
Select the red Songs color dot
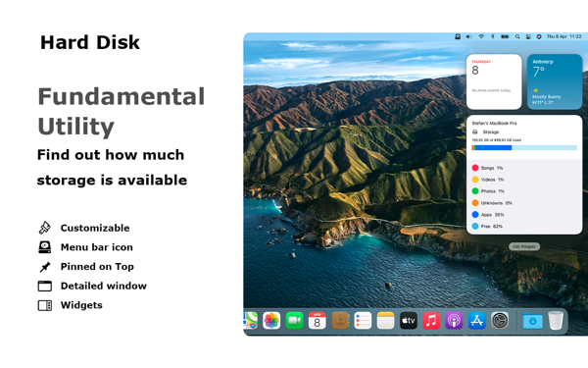pos(475,168)
